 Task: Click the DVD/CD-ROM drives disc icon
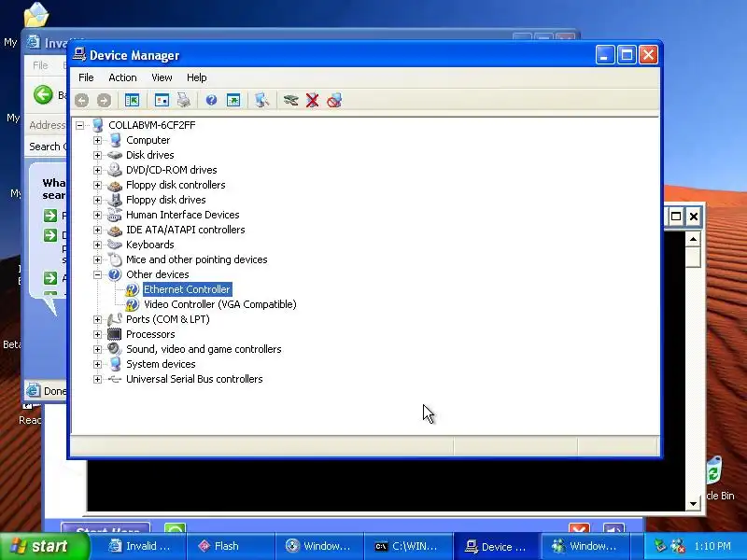[115, 170]
